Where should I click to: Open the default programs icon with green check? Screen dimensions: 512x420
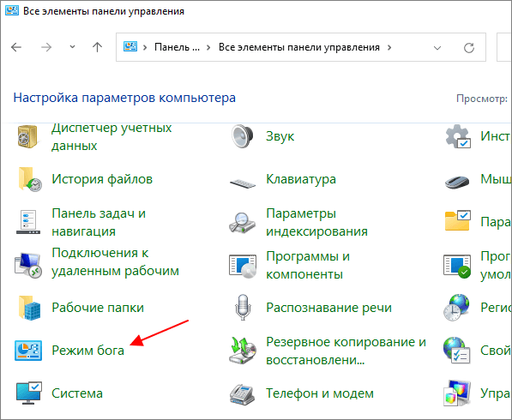[x=457, y=267]
